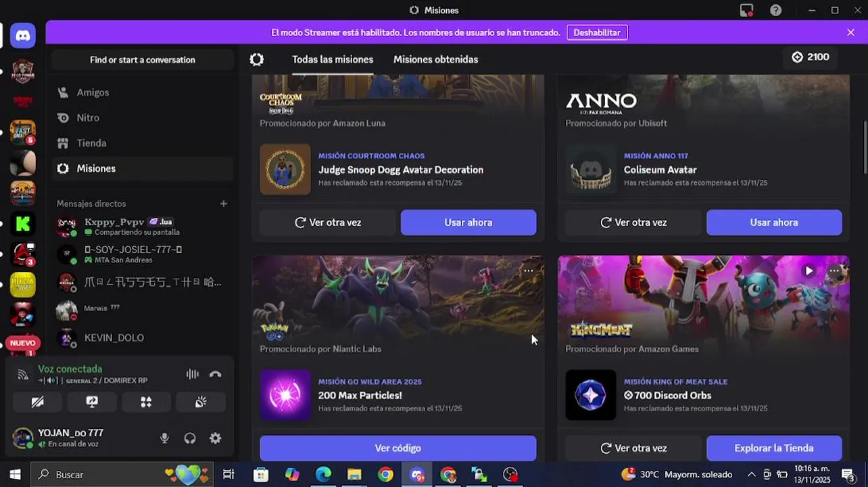Click the Buscar taskbar search box
Screen dimensions: 868x487
click(x=122, y=475)
